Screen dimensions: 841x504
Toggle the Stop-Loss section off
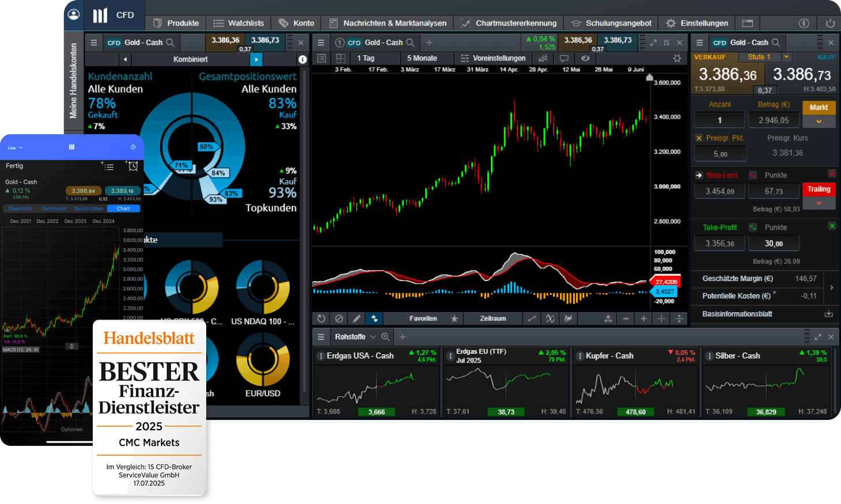[x=832, y=173]
